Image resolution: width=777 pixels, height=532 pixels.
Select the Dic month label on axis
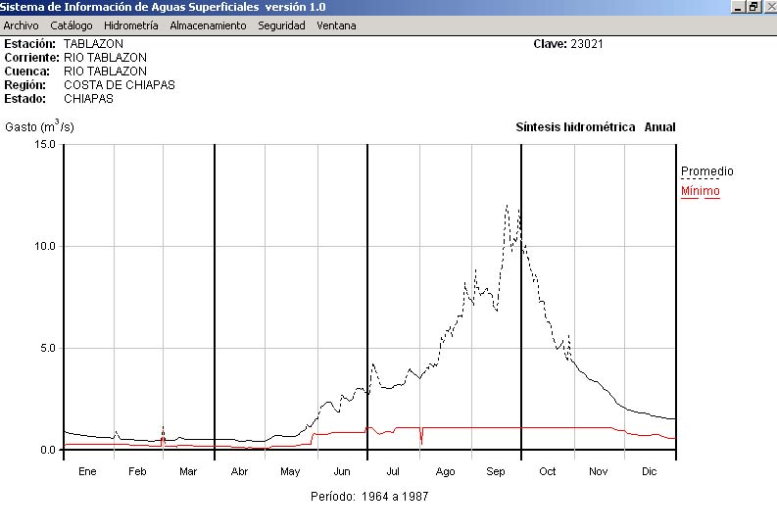pyautogui.click(x=649, y=471)
